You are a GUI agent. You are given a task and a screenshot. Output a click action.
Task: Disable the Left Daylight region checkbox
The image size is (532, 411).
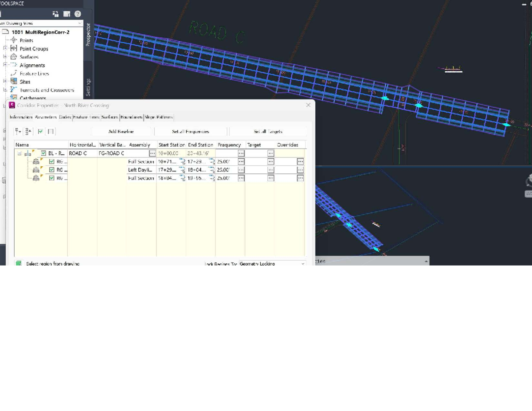(52, 169)
